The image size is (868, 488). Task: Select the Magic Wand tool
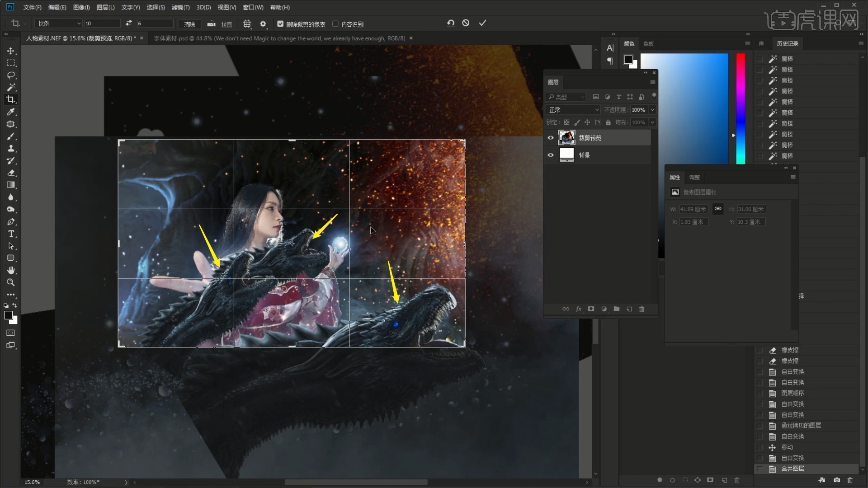click(11, 87)
